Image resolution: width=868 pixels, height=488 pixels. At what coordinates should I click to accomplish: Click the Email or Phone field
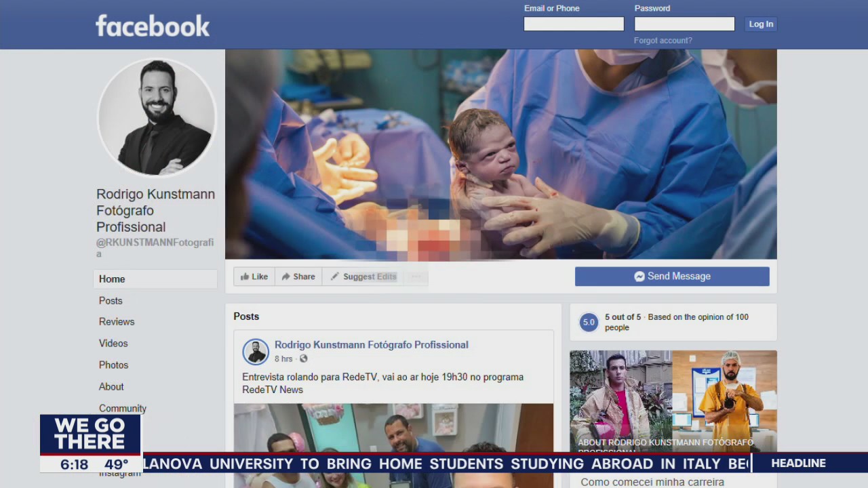click(574, 24)
